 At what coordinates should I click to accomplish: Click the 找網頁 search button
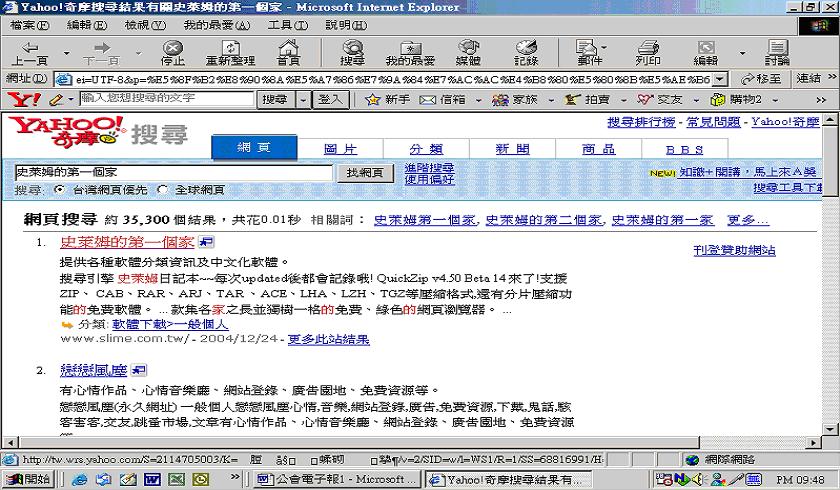364,172
